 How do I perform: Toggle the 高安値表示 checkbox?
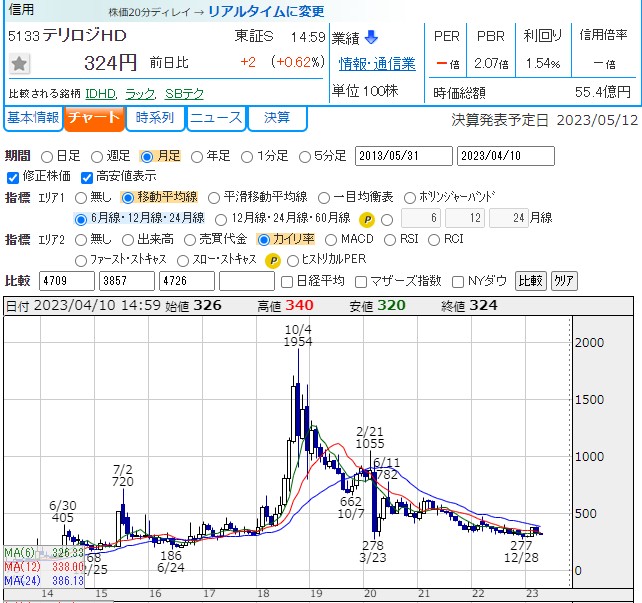pos(87,178)
